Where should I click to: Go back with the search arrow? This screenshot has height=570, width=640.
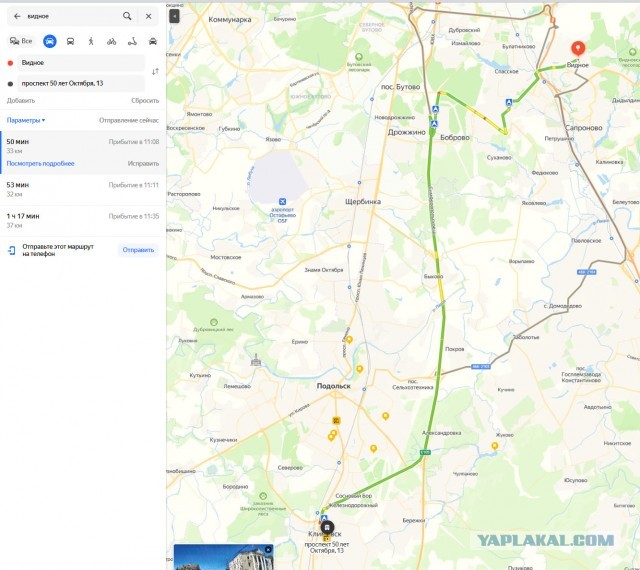click(x=17, y=16)
